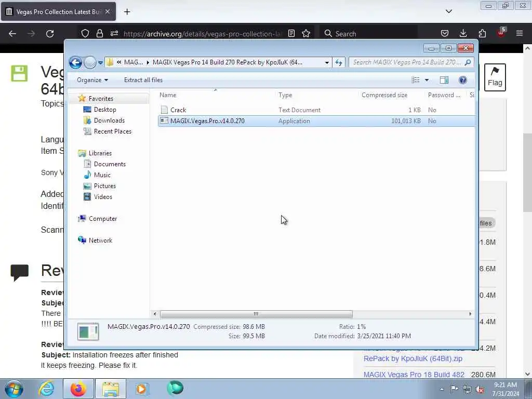532x399 pixels.
Task: Open the Windows Start menu
Action: coord(14,389)
